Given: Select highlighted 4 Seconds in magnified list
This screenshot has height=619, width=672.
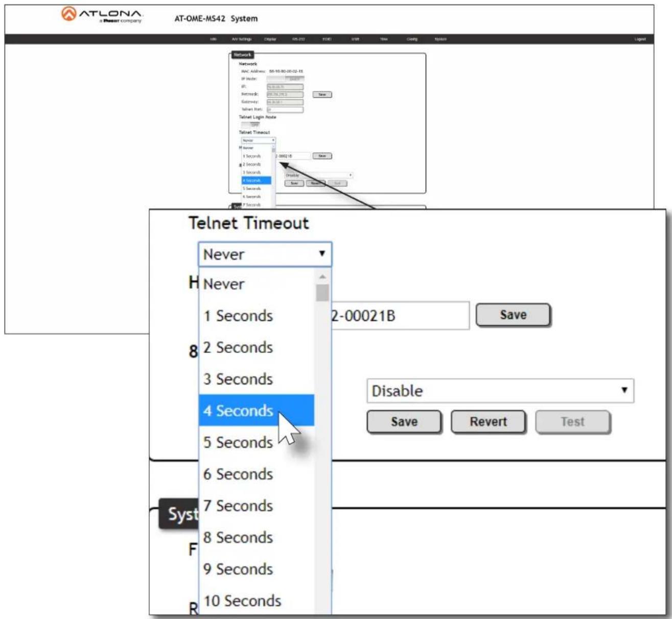Looking at the screenshot, I should tap(257, 411).
